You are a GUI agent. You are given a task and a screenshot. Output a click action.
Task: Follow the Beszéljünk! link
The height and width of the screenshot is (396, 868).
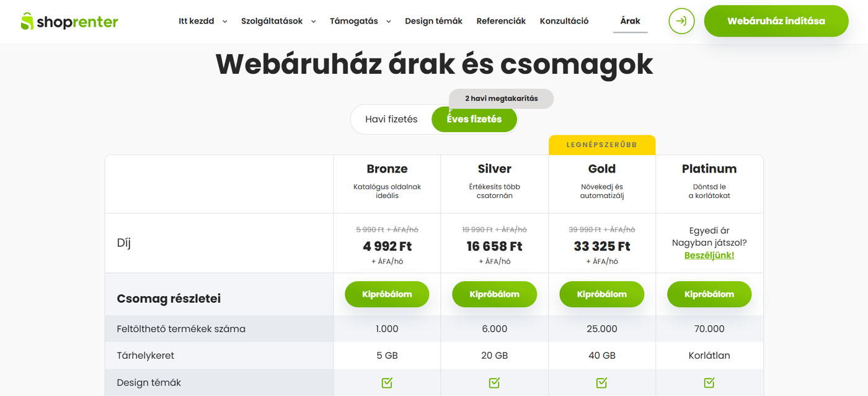coord(709,255)
